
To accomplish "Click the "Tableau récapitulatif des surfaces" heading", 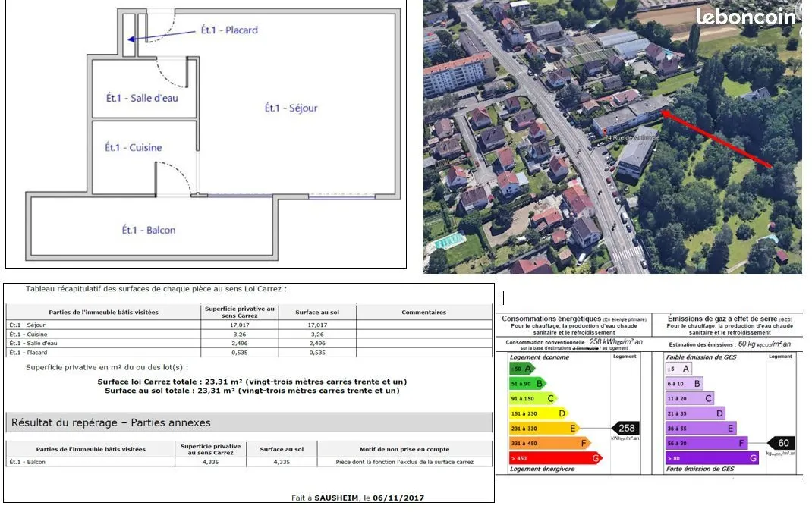I will point(156,289).
